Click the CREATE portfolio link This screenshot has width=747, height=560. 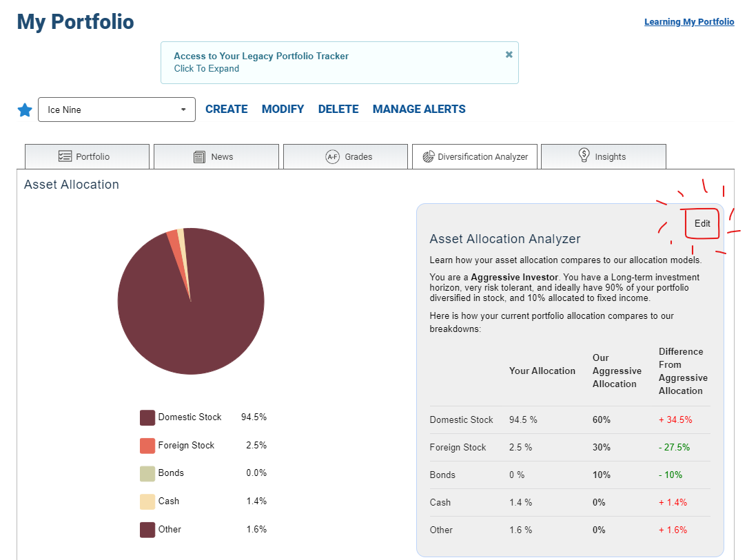[x=226, y=109]
